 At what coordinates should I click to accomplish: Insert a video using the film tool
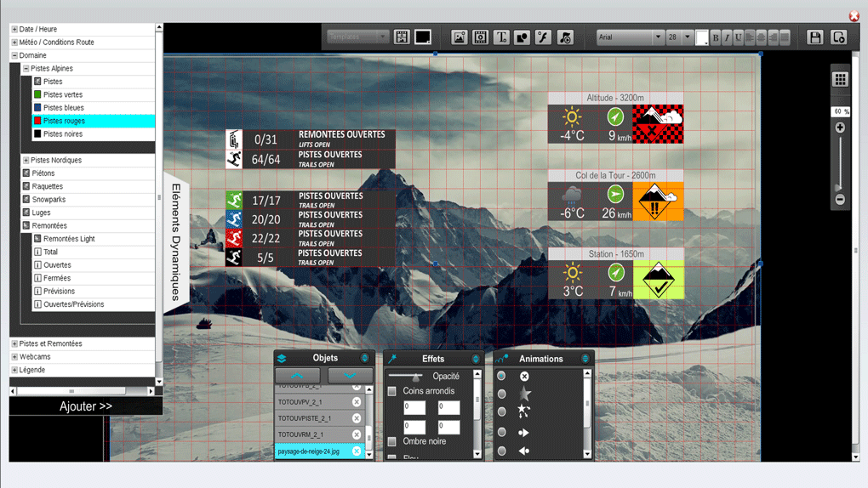pos(480,37)
